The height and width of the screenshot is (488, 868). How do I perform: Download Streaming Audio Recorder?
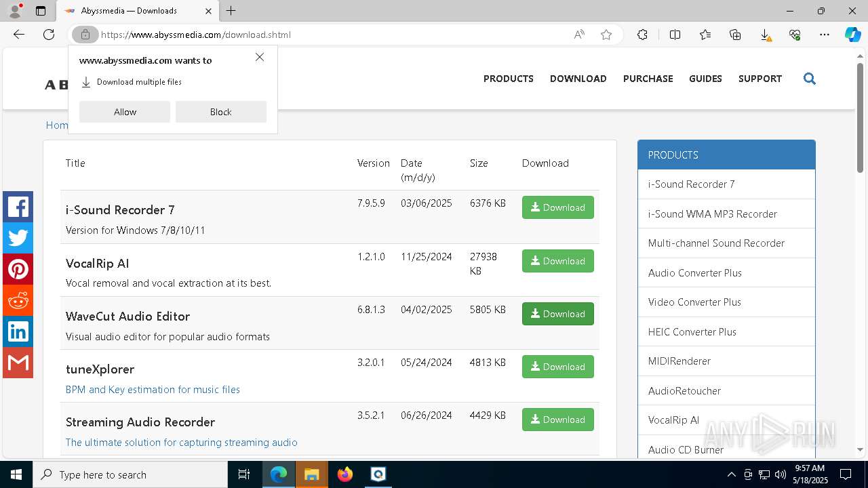coord(558,420)
